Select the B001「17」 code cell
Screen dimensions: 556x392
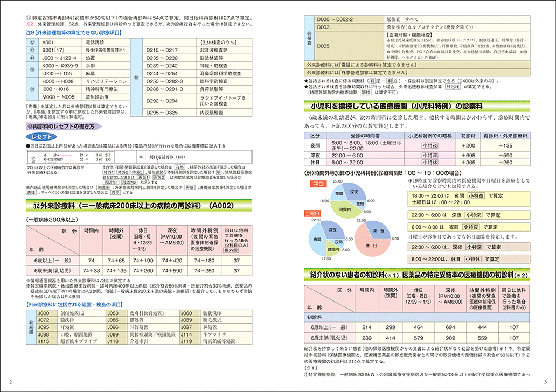60,50
